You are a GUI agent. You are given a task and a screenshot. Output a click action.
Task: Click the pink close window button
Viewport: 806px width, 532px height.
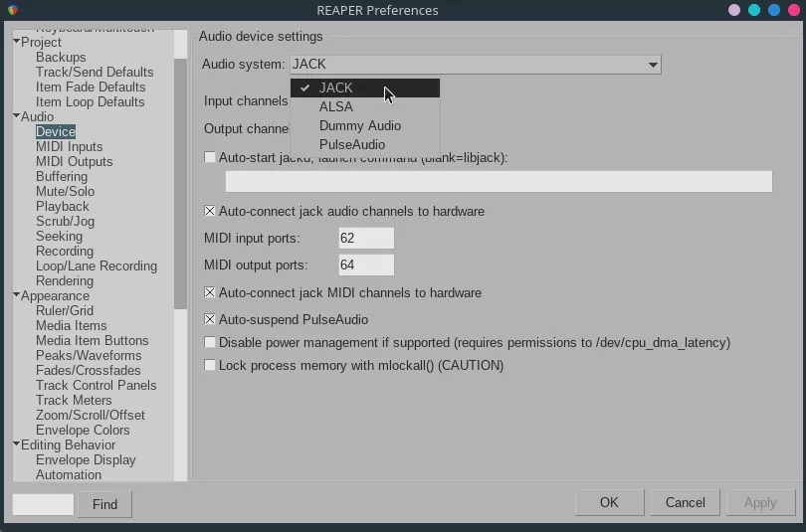tap(794, 10)
